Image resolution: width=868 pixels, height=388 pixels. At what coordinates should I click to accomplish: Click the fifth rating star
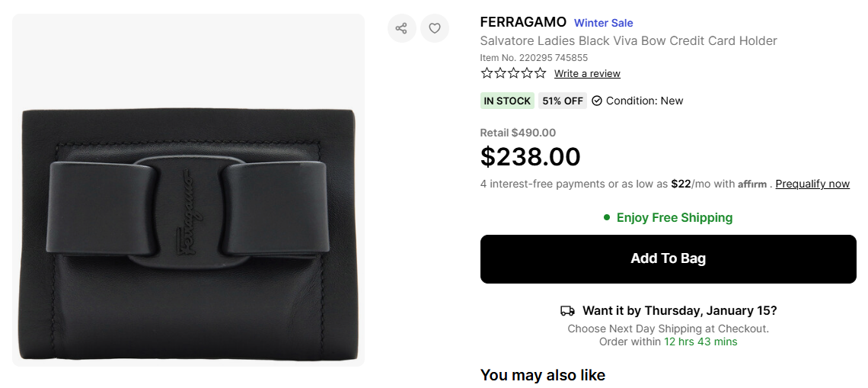pos(540,73)
